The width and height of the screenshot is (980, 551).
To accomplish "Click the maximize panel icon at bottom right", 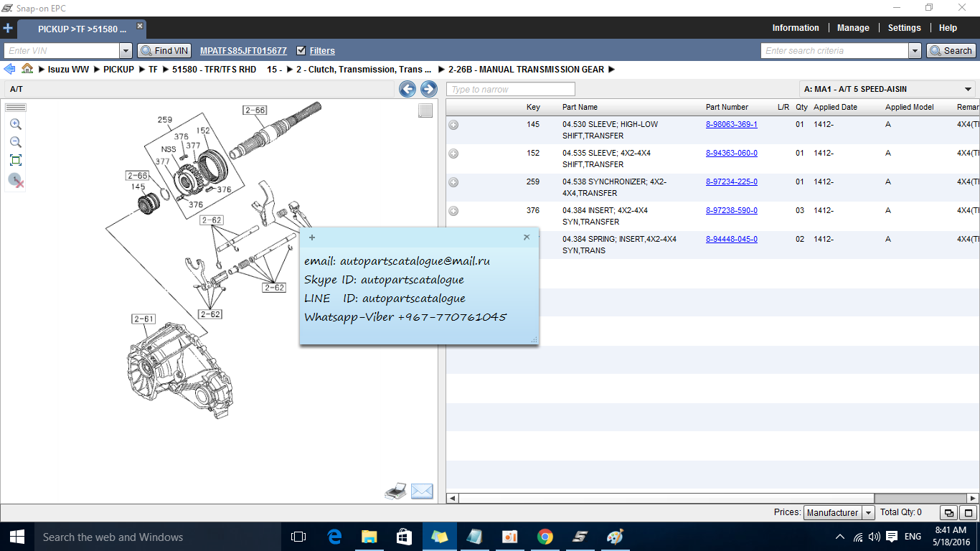I will click(x=969, y=513).
